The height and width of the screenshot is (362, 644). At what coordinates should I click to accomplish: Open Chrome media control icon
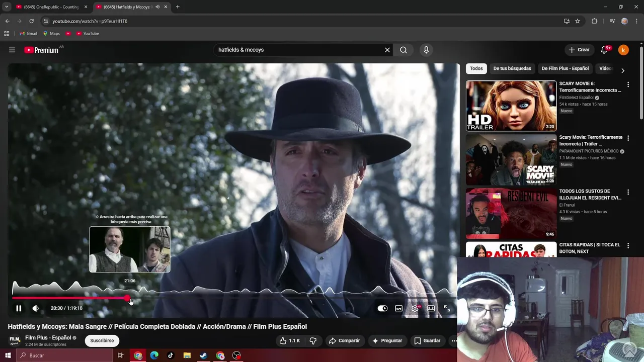coord(612,21)
